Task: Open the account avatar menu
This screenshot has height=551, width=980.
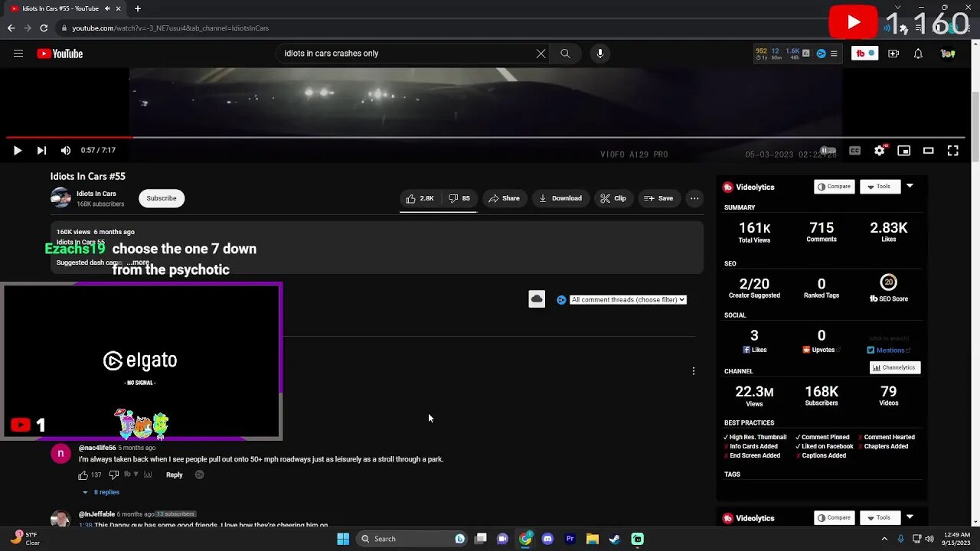Action: [x=948, y=54]
